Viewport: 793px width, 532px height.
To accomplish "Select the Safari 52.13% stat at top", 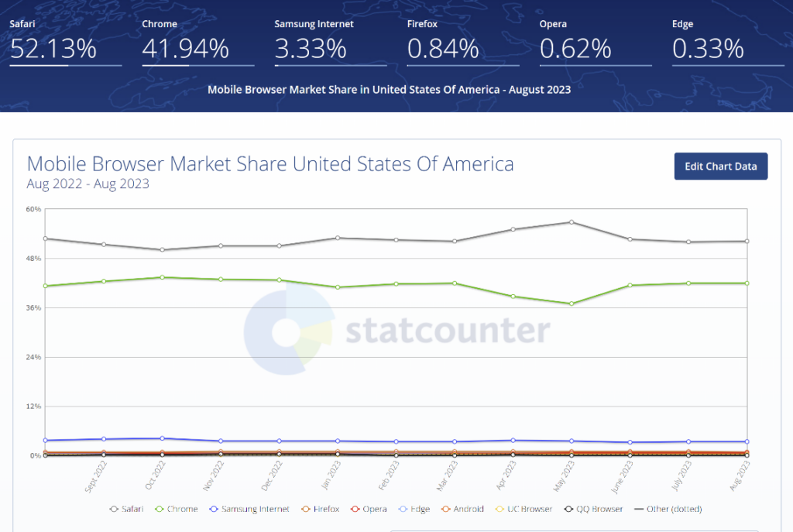I will pos(53,49).
